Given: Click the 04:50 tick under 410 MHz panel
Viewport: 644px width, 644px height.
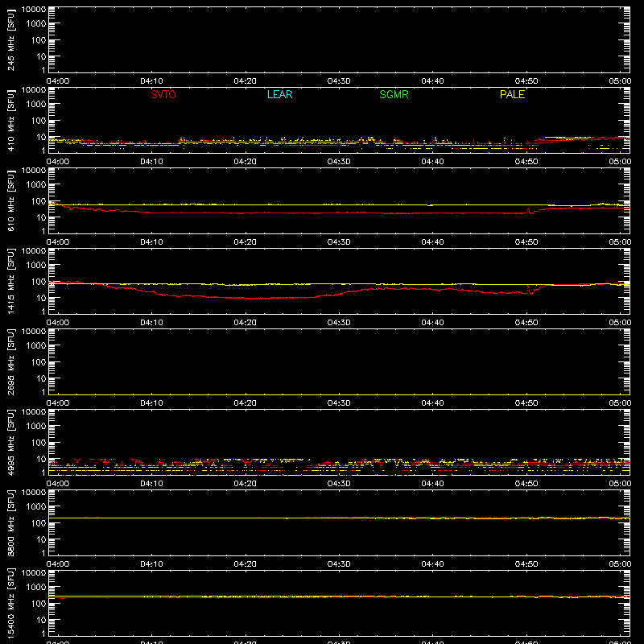Looking at the screenshot, I should pos(526,162).
